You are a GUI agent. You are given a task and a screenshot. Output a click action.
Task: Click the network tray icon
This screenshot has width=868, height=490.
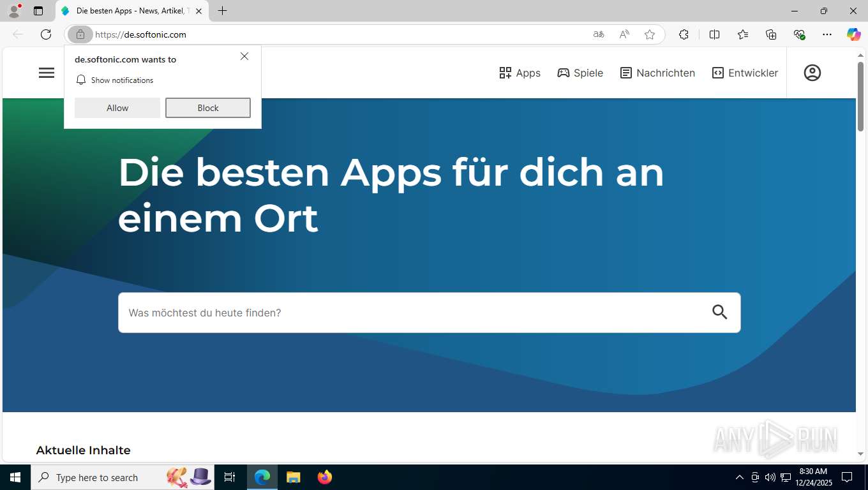point(786,477)
